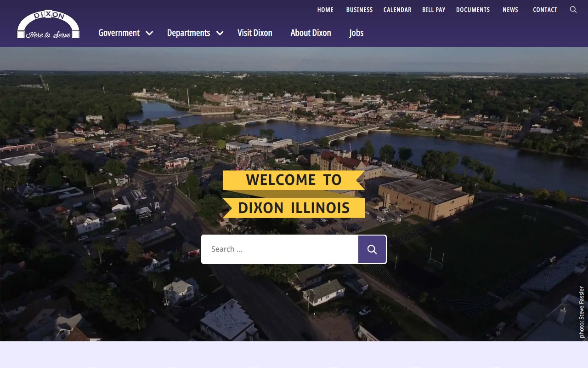This screenshot has width=588, height=368.
Task: Open About Dixon page
Action: [x=311, y=33]
